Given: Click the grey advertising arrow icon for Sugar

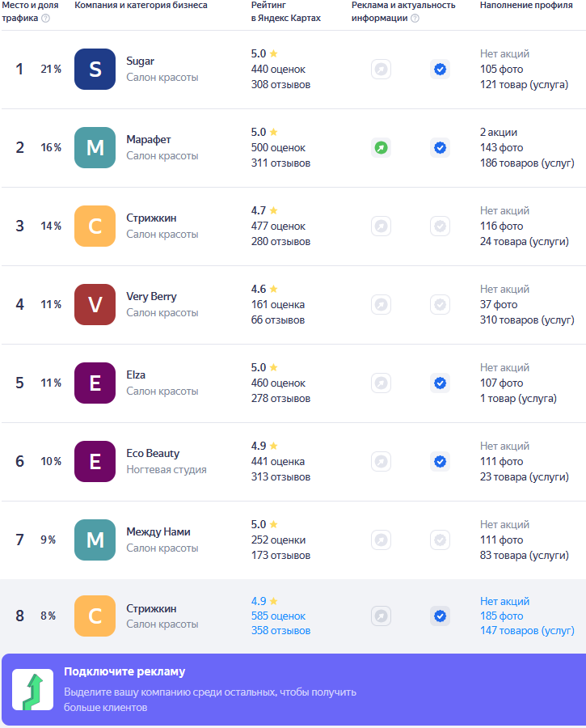Looking at the screenshot, I should tap(381, 70).
